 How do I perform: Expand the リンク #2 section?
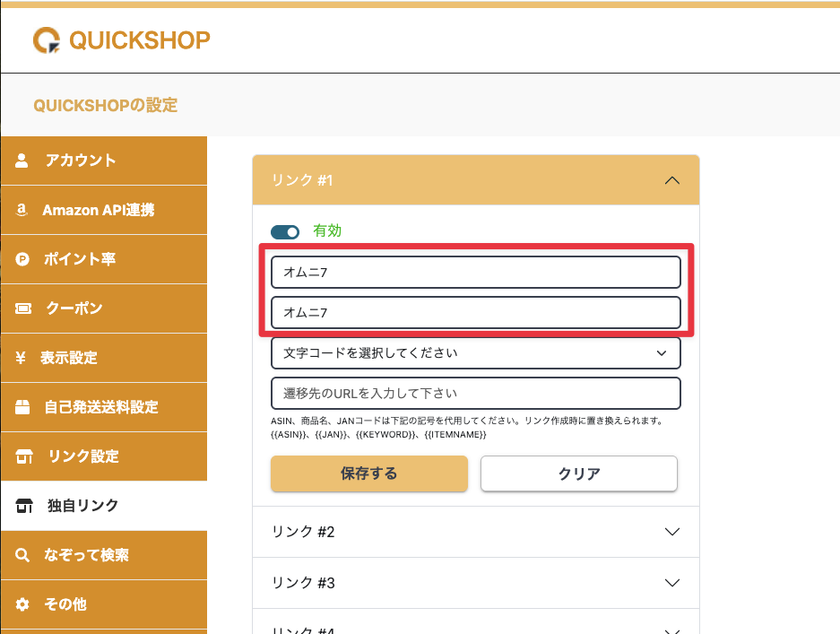pyautogui.click(x=672, y=532)
